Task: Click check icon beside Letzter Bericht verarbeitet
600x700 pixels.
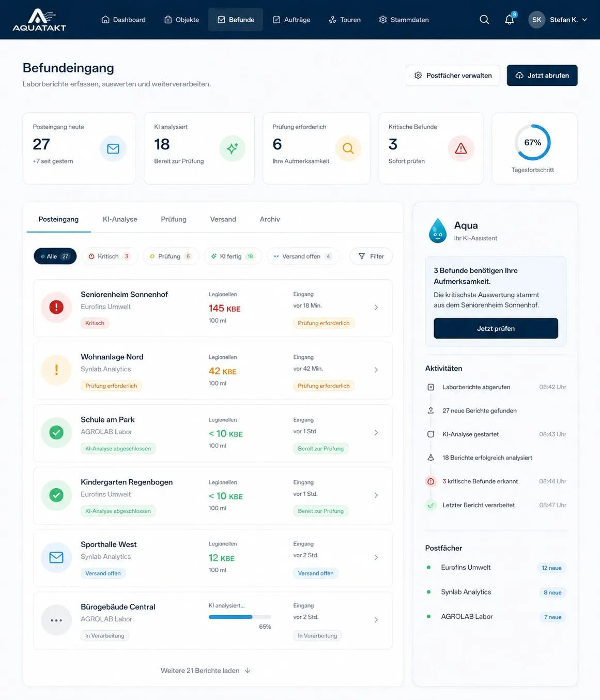Action: (x=430, y=505)
